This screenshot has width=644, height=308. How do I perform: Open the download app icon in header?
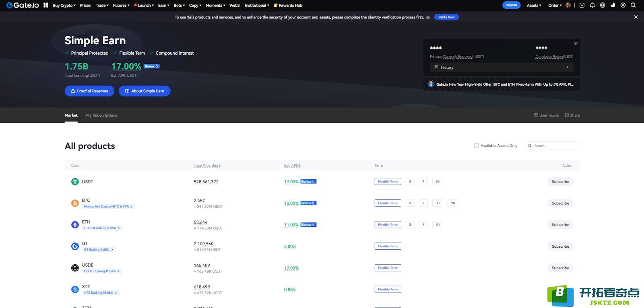[582, 5]
